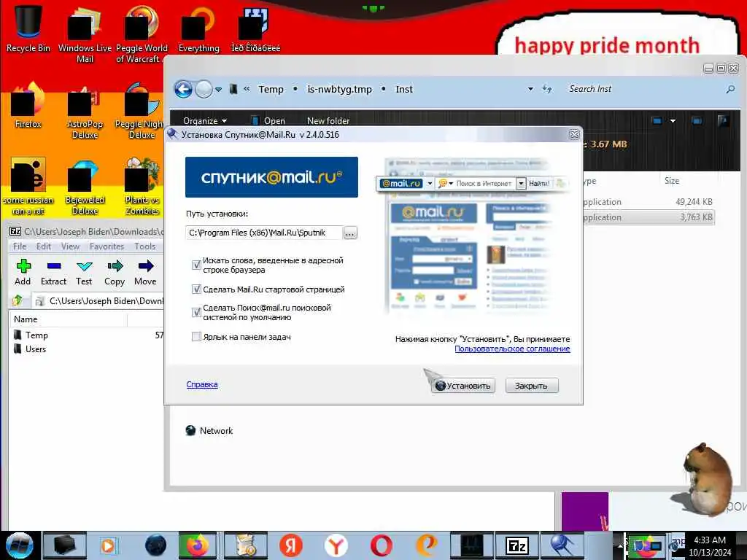Click the Установить install button
This screenshot has width=747, height=560.
pyautogui.click(x=463, y=386)
